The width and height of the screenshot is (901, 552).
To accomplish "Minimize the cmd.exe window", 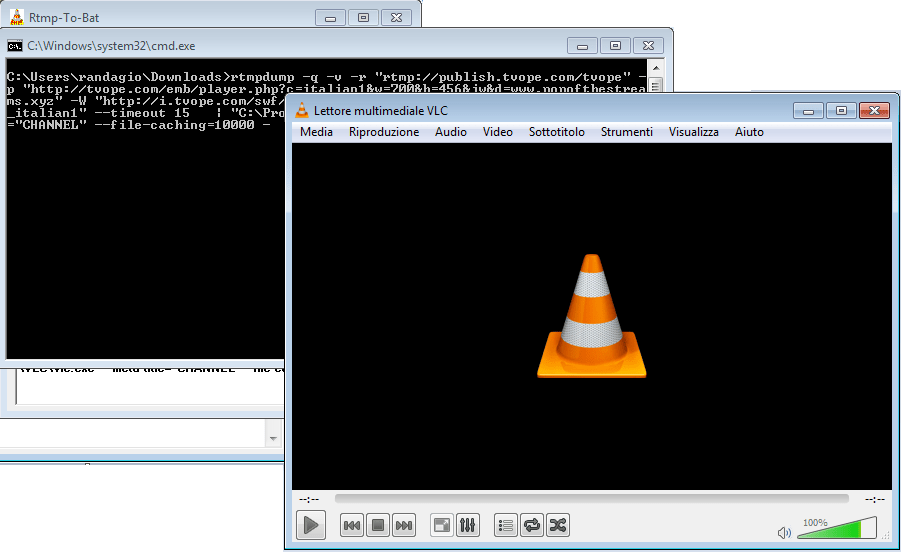I will tap(582, 45).
